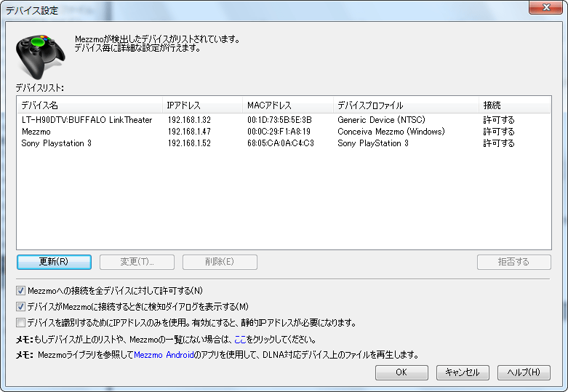The image size is (568, 392).
Task: Click Generic Device (NTSC) profile cell
Action: [x=381, y=120]
